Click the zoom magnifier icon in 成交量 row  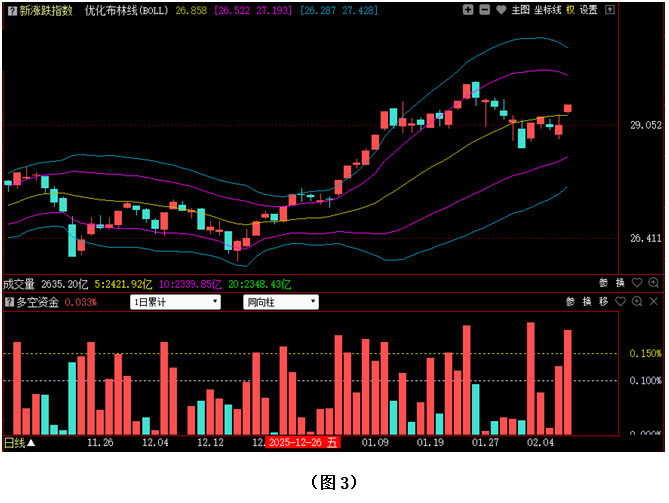pos(654,283)
